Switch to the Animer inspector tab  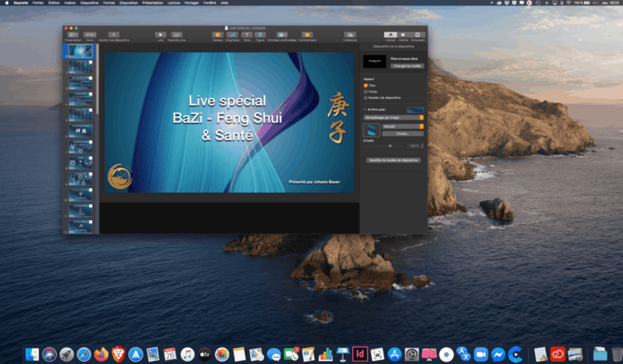pos(403,35)
